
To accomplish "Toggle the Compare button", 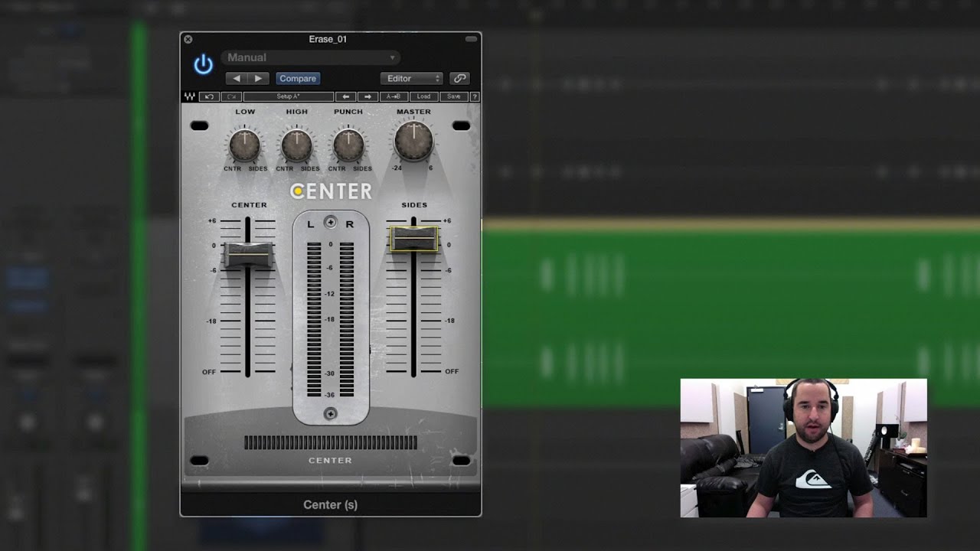I will click(x=298, y=78).
